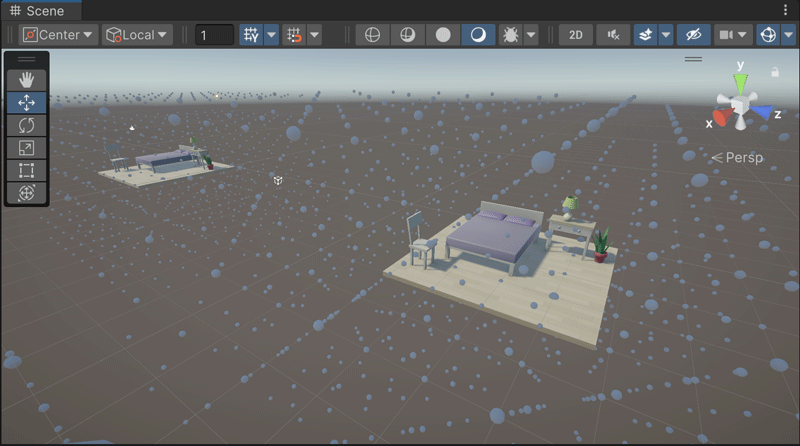Viewport: 800px width, 446px height.
Task: Click the unlit sphere draw mode icon
Action: 443,35
